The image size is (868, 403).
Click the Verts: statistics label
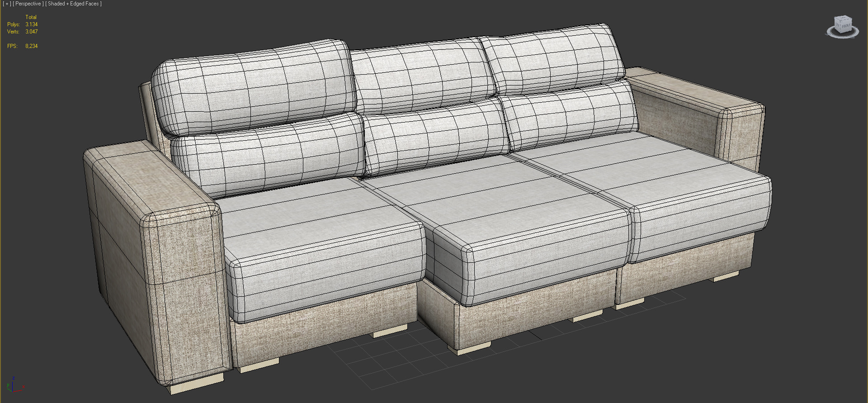coord(13,32)
